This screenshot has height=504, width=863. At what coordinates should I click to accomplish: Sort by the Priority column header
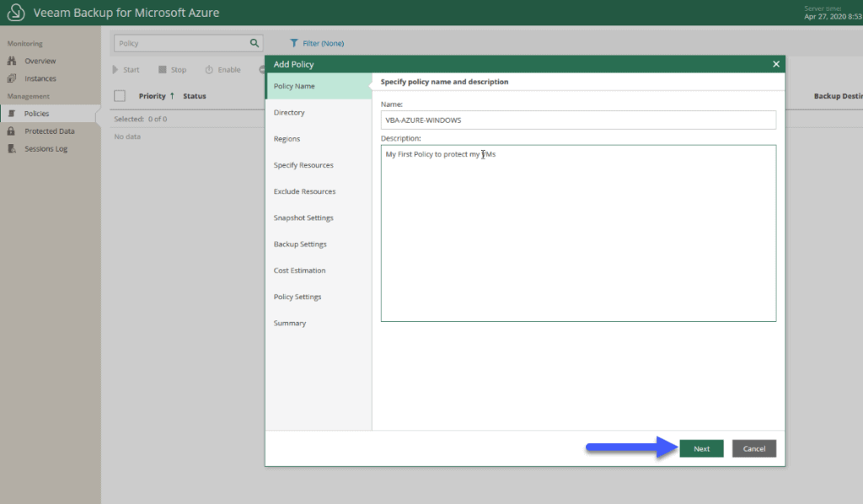click(x=152, y=96)
